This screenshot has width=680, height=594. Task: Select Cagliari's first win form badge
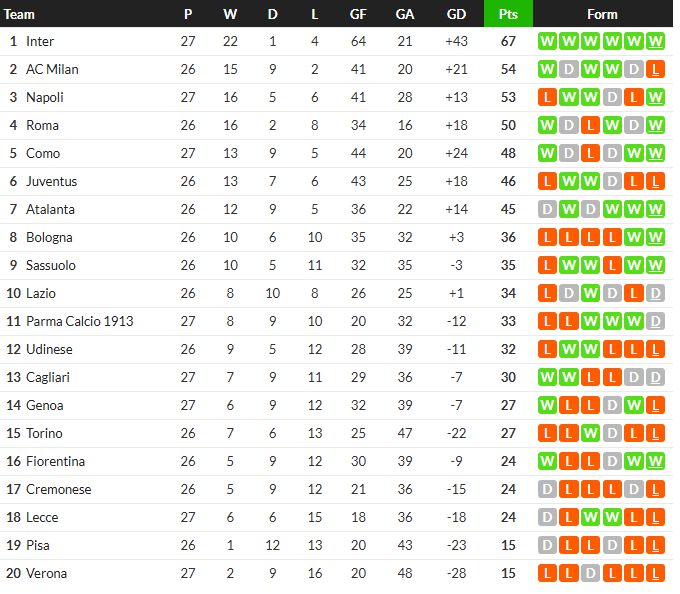click(547, 377)
